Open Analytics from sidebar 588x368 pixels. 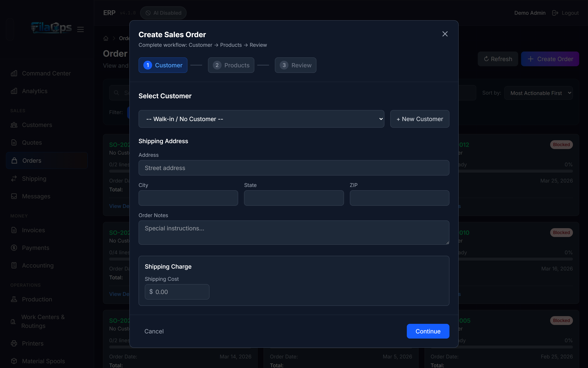pos(47,91)
